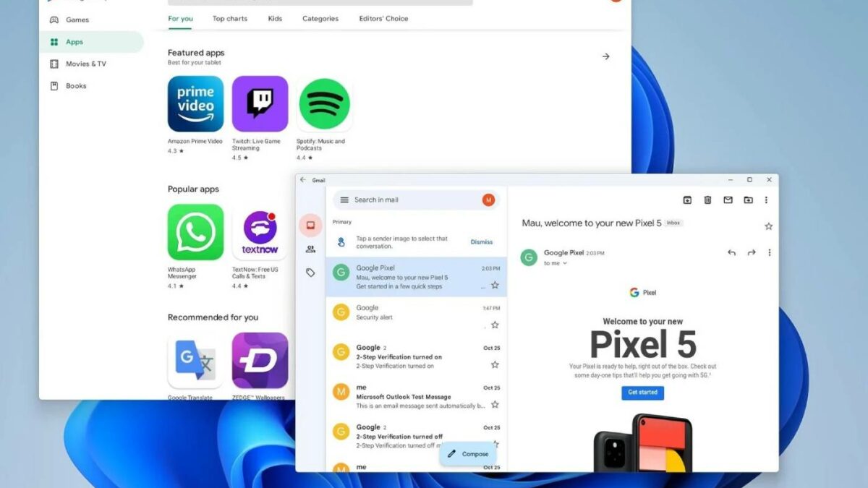Open the Gmail hamburger menu
Viewport: 868px width, 488px height.
click(344, 200)
